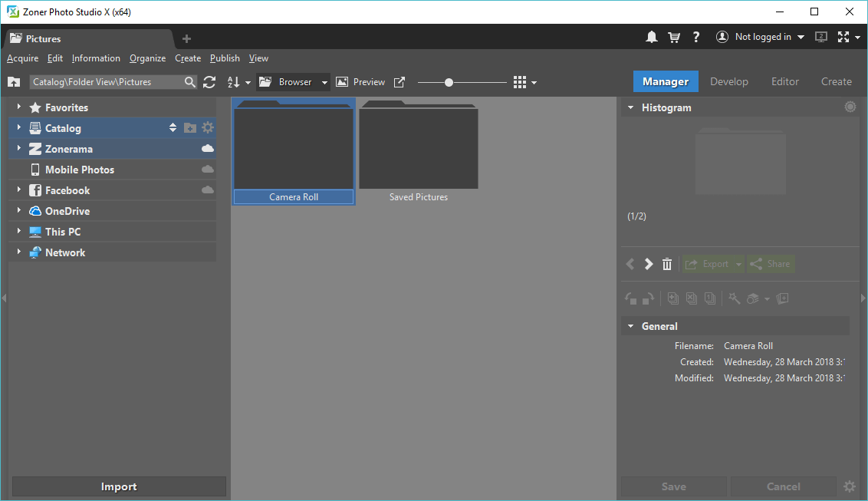
Task: Collapse the Histogram panel
Action: [630, 107]
